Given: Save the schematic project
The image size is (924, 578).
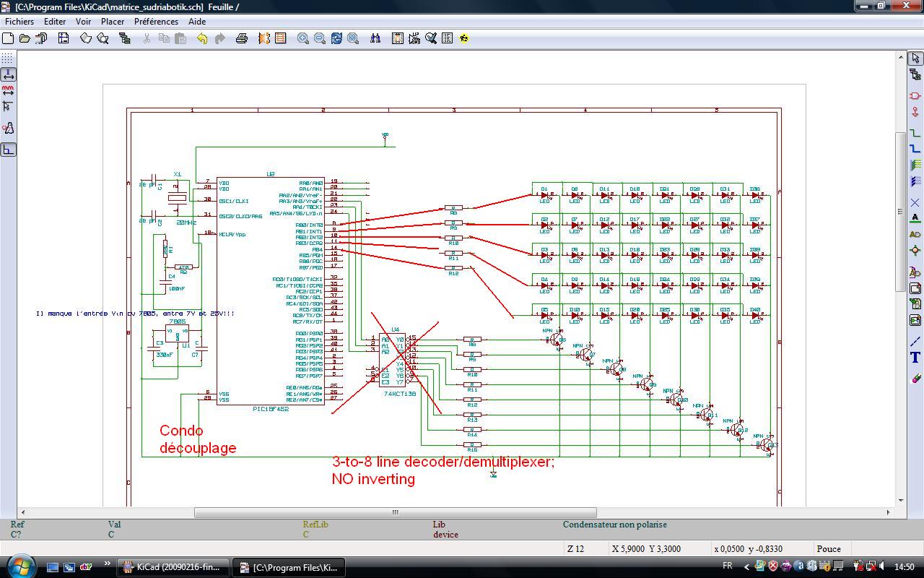Looking at the screenshot, I should [x=41, y=38].
